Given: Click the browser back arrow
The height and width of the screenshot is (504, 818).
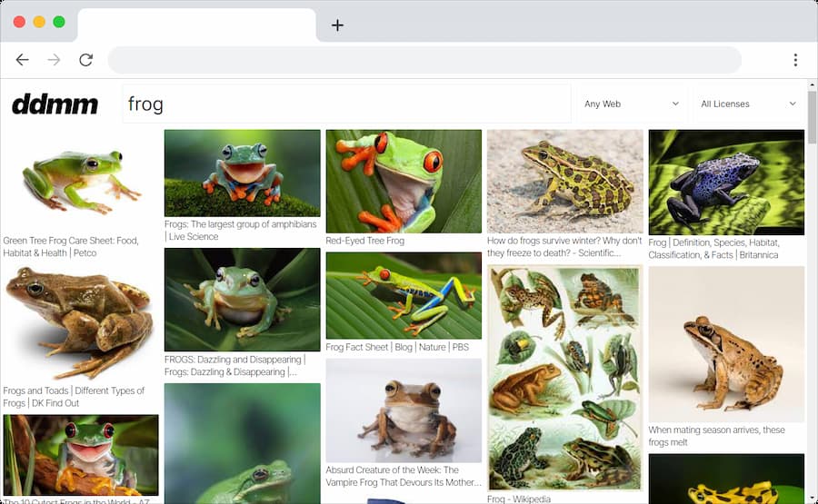Looking at the screenshot, I should [22, 60].
